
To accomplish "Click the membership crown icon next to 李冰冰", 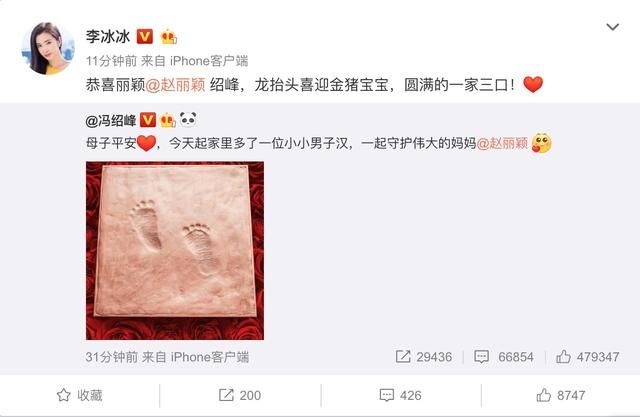I will [x=169, y=37].
